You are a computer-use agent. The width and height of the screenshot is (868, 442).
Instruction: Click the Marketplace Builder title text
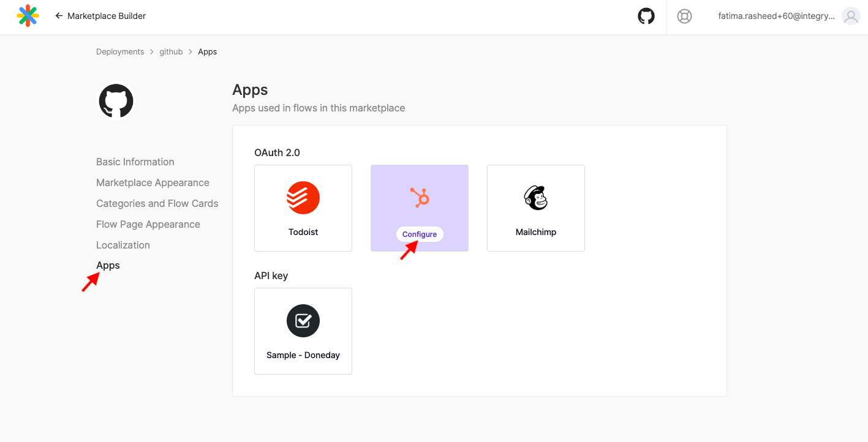pos(107,16)
